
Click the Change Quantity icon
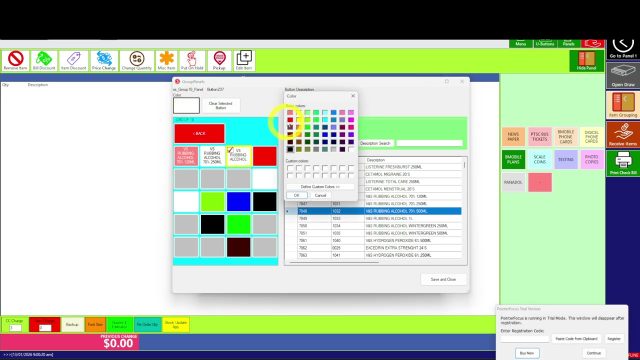[137, 60]
